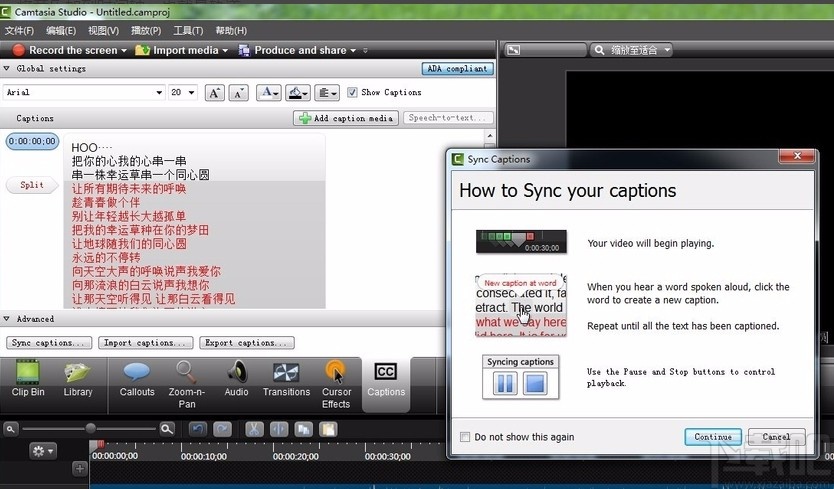The height and width of the screenshot is (489, 834).
Task: Toggle the Show Captions checkbox
Action: (352, 92)
